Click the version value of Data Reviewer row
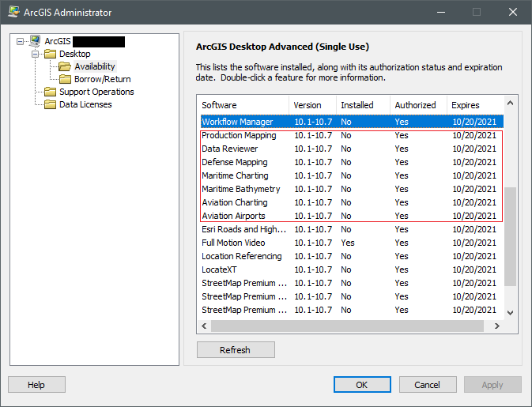 [313, 149]
